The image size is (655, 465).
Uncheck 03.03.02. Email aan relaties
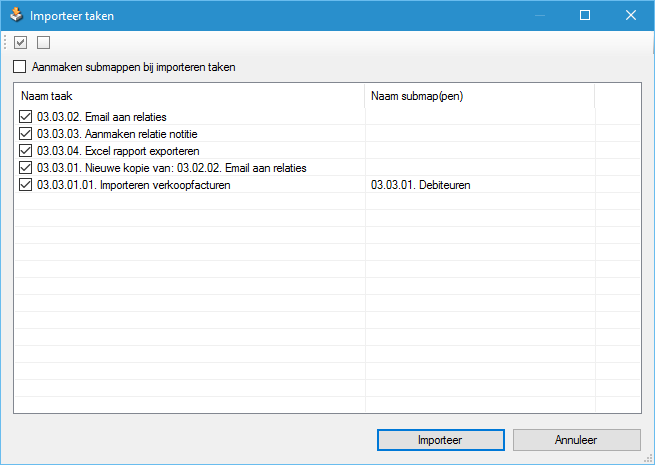tap(25, 117)
